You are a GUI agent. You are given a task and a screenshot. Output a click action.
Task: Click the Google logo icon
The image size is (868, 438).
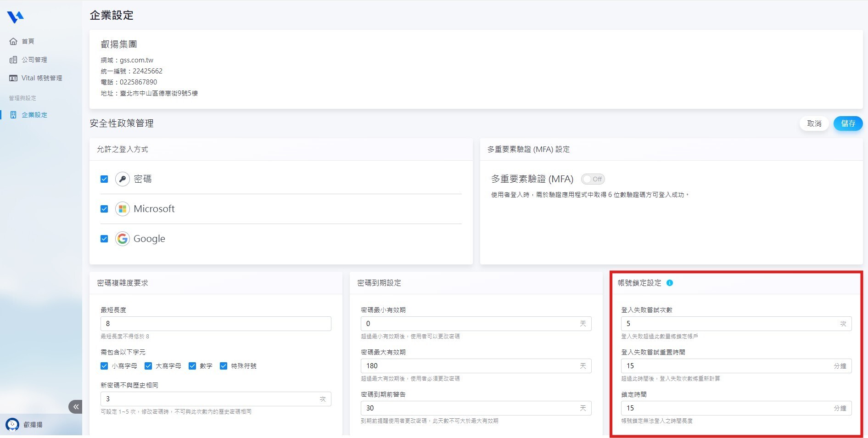coord(122,239)
